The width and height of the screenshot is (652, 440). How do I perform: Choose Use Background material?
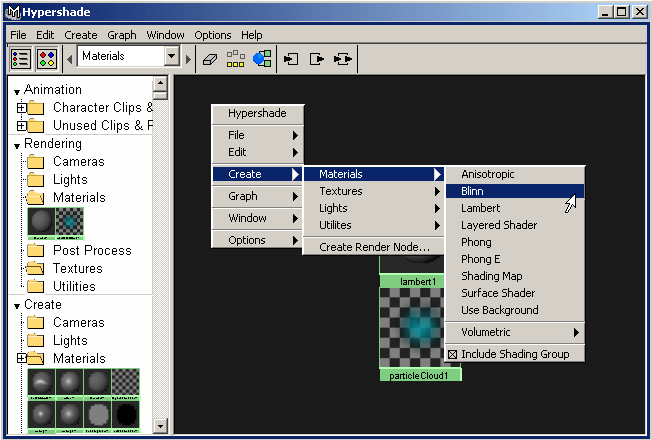[515, 310]
